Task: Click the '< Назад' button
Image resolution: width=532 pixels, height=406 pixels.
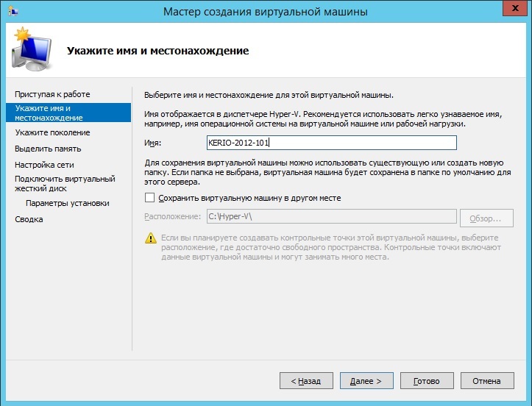Action: 306,381
